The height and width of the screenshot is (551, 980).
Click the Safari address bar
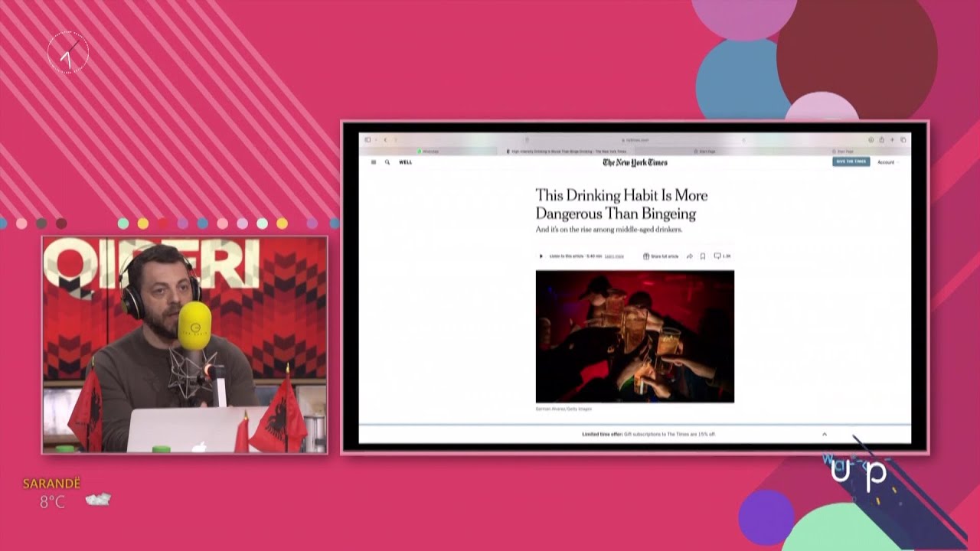coord(635,140)
